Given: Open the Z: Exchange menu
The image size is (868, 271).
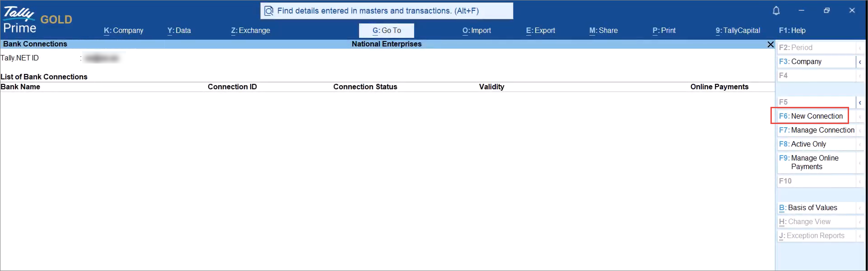Looking at the screenshot, I should pyautogui.click(x=250, y=31).
